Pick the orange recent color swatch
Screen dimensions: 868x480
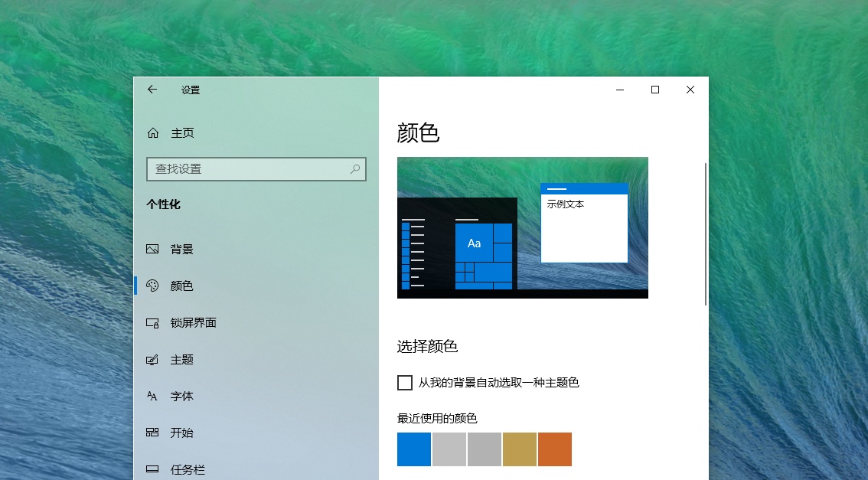555,449
